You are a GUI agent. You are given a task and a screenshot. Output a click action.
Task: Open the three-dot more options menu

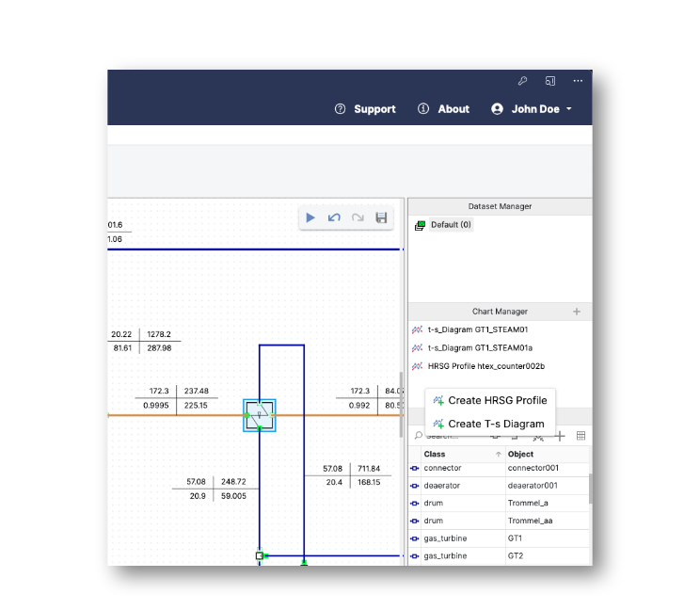[x=578, y=81]
